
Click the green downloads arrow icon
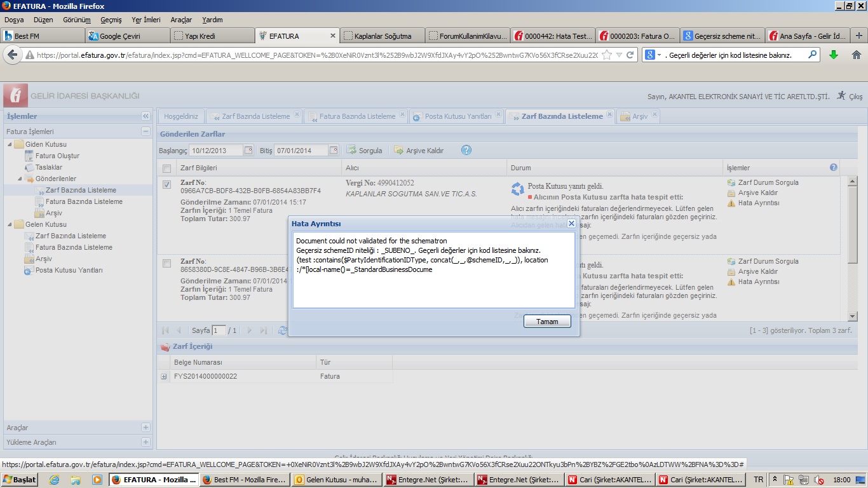click(834, 55)
